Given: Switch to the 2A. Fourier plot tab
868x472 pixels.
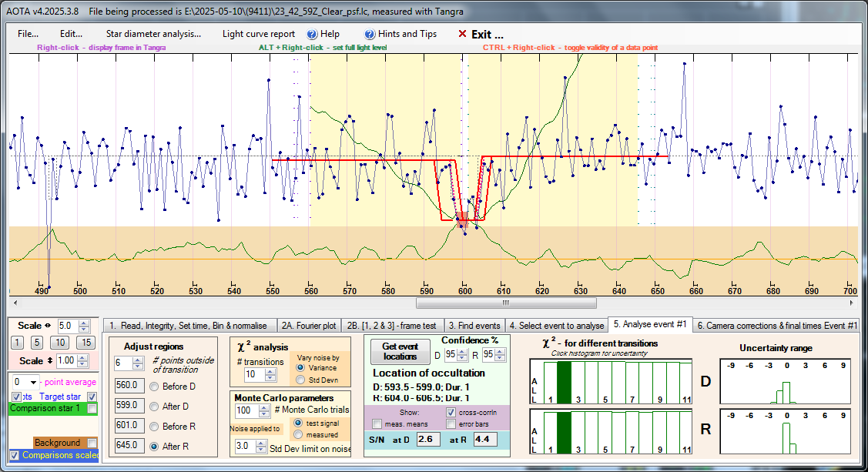Looking at the screenshot, I should tap(307, 326).
